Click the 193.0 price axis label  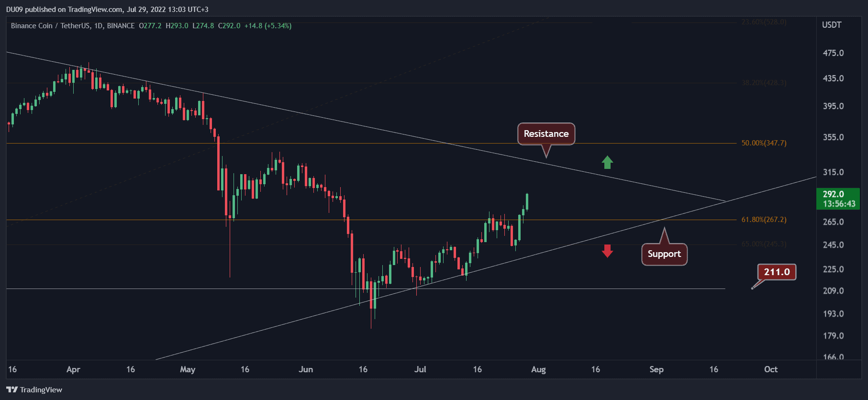(834, 314)
